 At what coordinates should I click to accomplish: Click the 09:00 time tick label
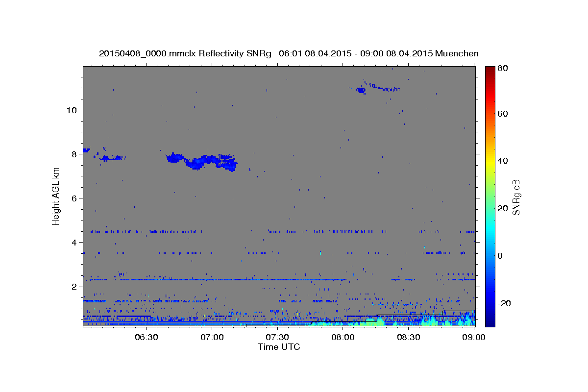(474, 337)
